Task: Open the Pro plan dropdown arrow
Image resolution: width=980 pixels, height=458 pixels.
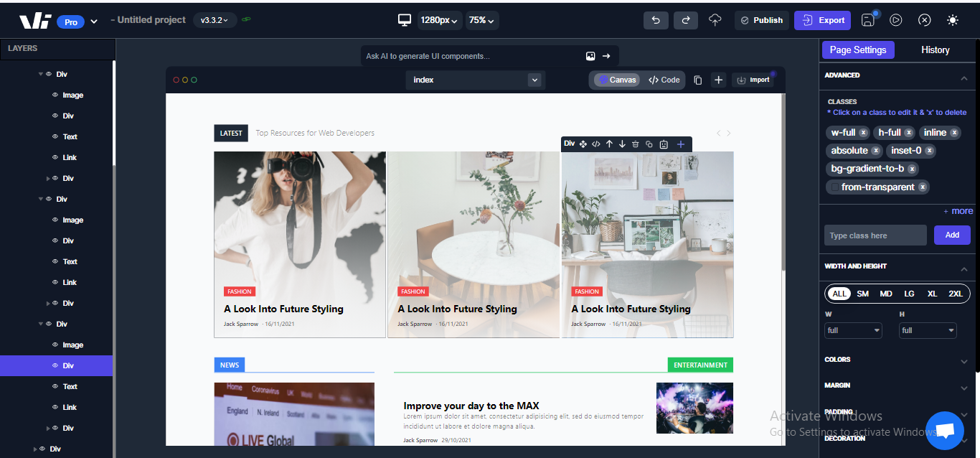Action: tap(94, 22)
